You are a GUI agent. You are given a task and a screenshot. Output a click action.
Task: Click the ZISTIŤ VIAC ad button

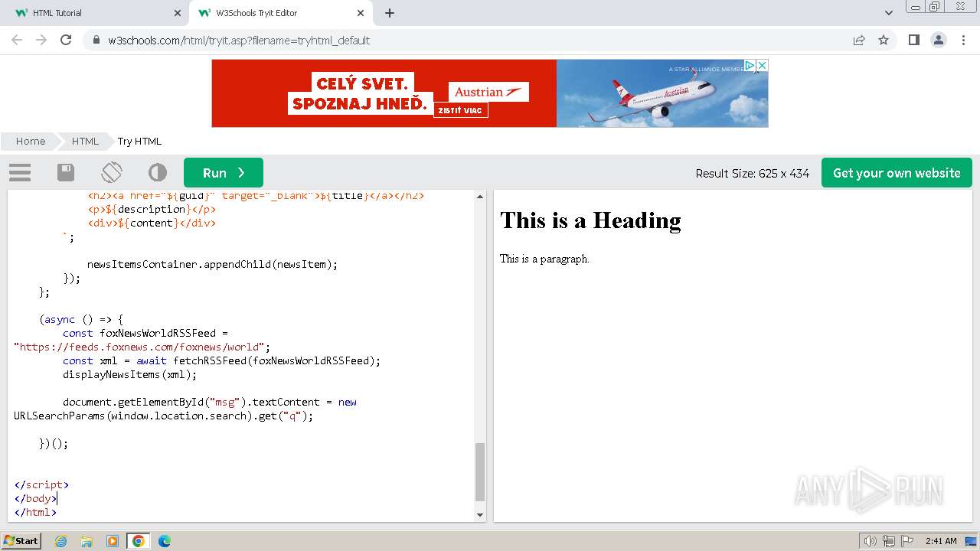[461, 110]
